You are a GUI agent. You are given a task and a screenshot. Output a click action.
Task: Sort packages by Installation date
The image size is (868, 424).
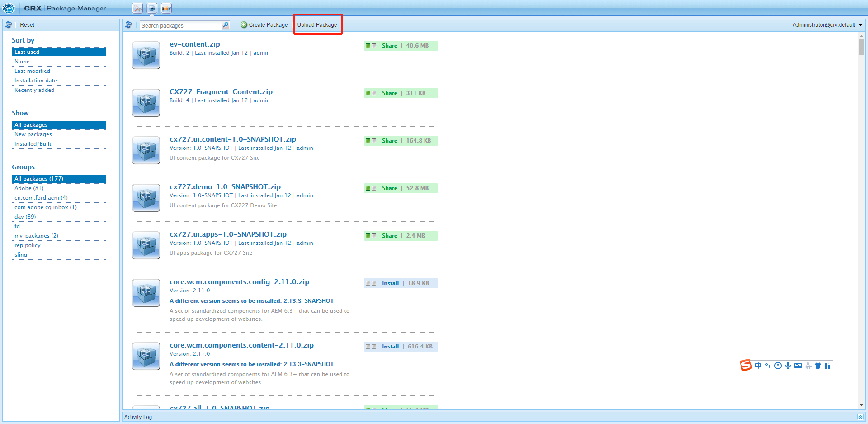click(x=59, y=81)
